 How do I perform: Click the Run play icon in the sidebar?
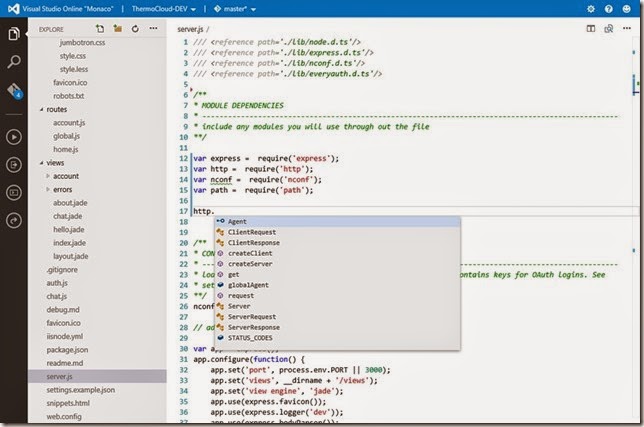14,135
